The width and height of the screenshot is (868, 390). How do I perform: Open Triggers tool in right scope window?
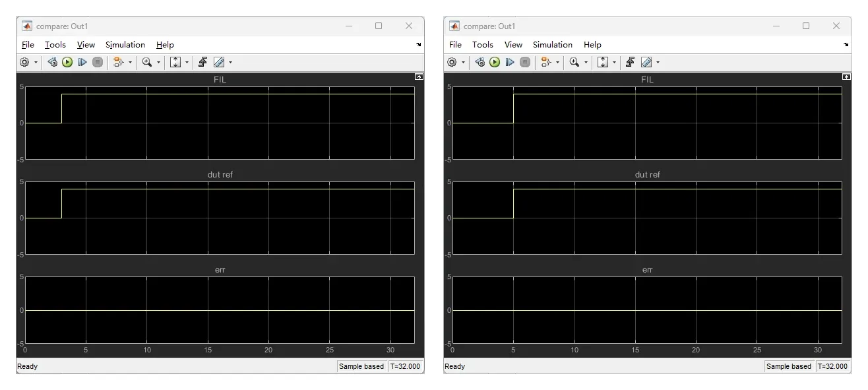pos(631,62)
